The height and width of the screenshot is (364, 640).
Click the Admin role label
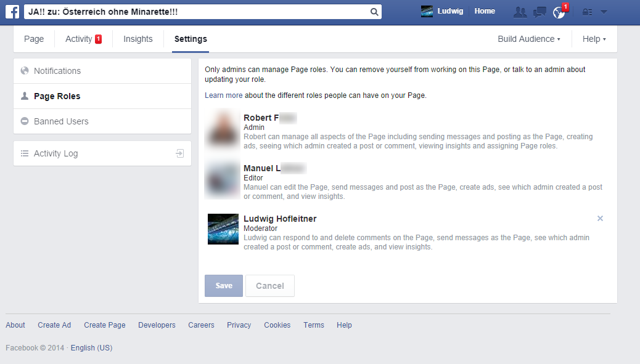coord(254,127)
